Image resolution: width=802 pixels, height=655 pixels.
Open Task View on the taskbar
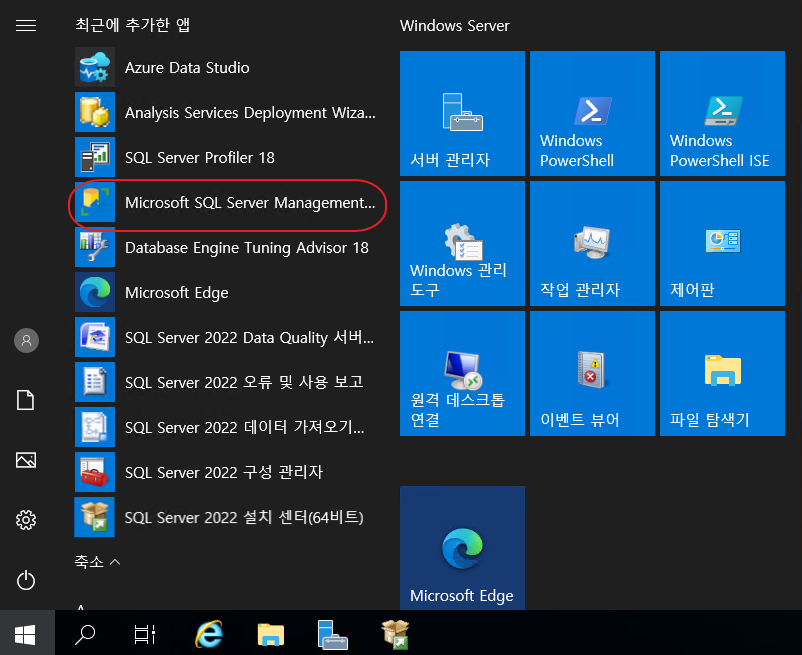pos(145,635)
